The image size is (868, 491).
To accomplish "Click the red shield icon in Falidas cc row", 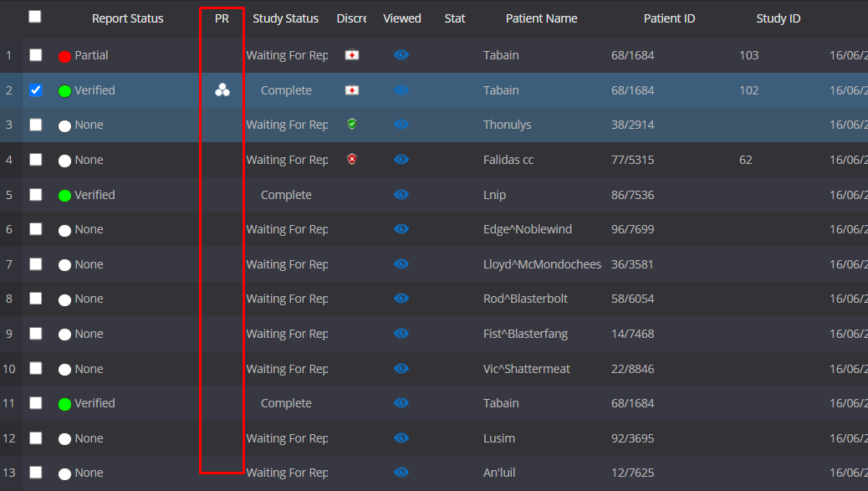I will [352, 160].
